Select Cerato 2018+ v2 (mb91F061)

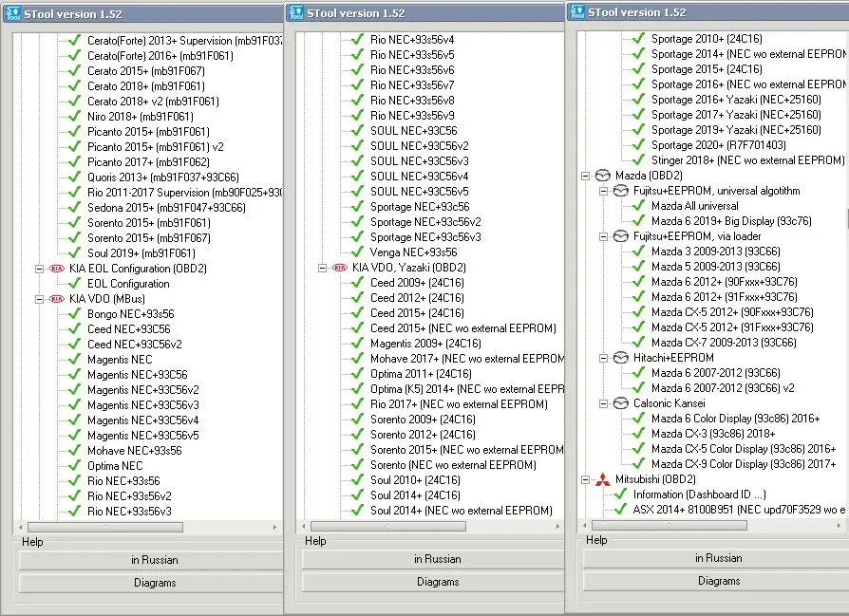tap(153, 102)
